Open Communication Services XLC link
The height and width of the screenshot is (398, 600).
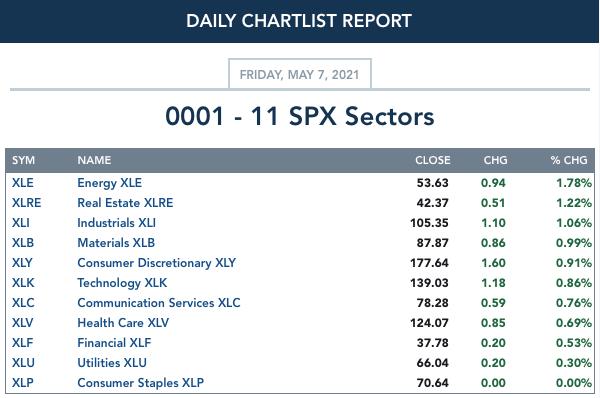[159, 303]
